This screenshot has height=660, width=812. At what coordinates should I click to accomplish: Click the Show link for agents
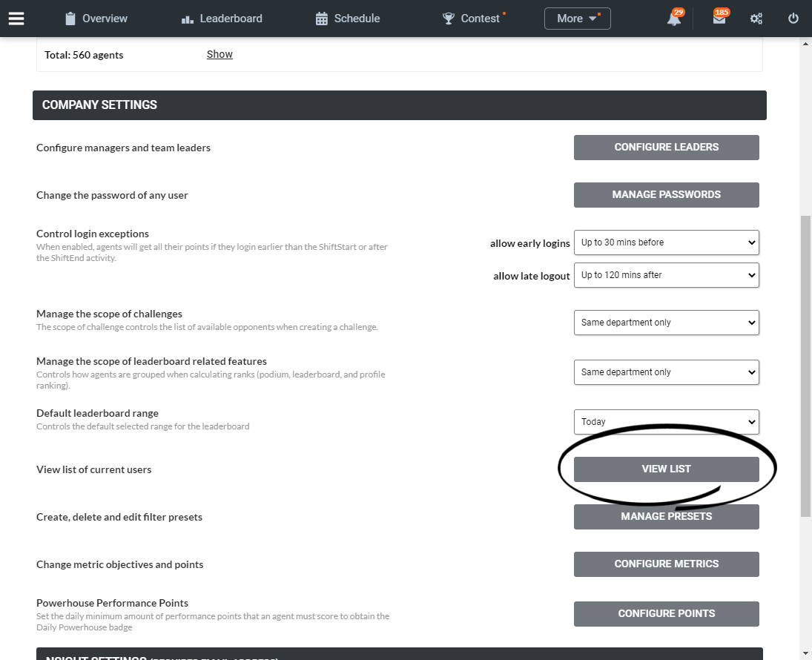coord(219,54)
